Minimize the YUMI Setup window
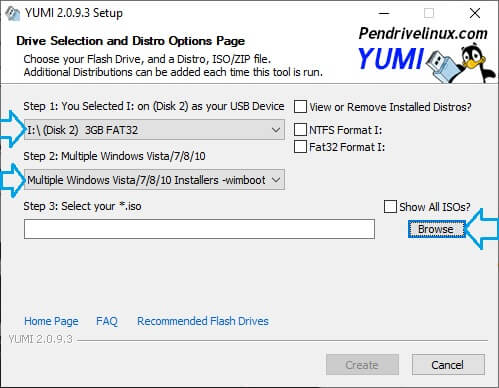Viewport: 499px width, 388px height. tap(384, 13)
